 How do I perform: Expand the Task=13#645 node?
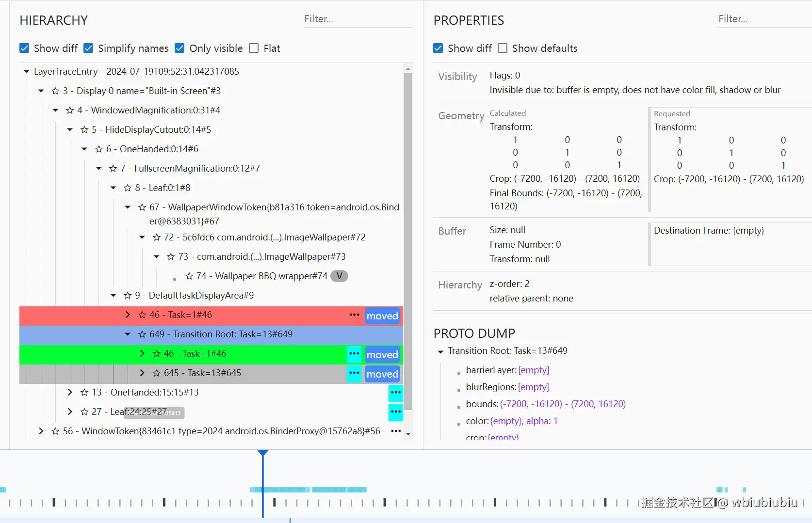pos(142,373)
